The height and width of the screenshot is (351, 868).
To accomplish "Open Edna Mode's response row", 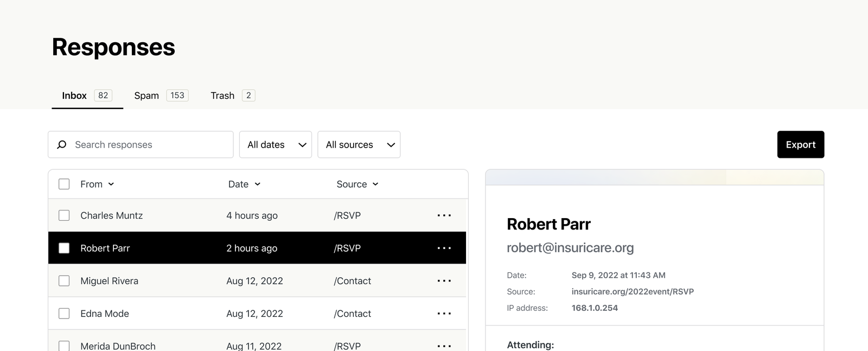I will (105, 314).
